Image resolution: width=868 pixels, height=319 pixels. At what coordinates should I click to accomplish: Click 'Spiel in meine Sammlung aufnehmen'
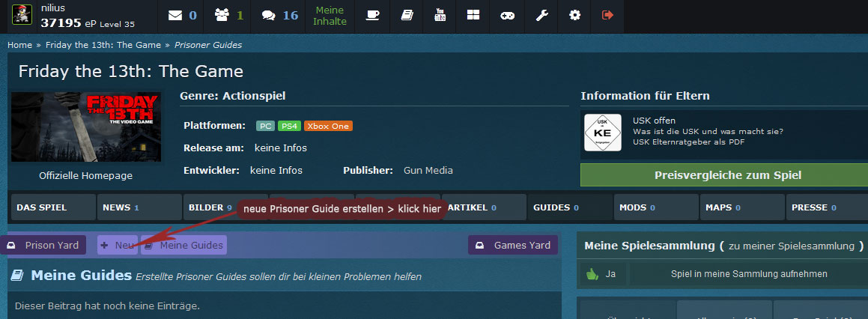coord(749,273)
